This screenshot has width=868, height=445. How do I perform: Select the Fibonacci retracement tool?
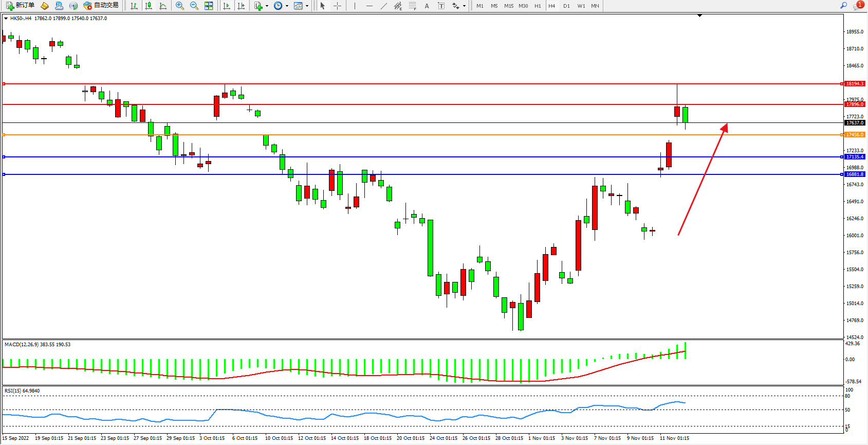[x=412, y=6]
